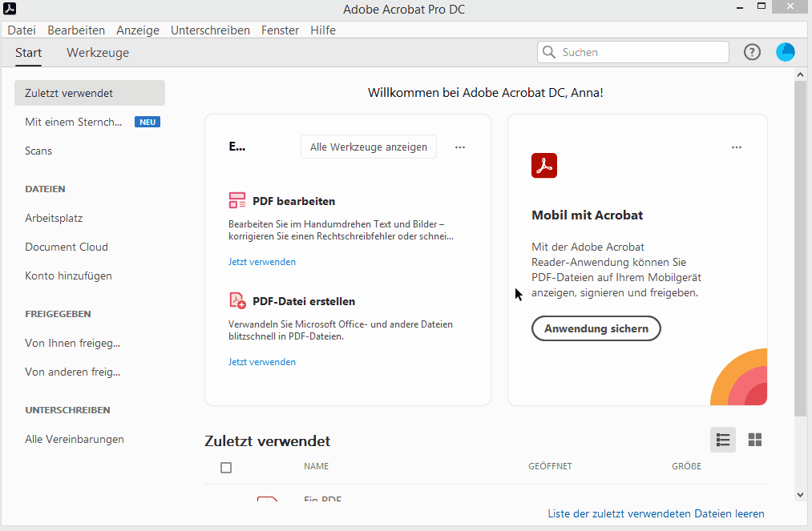
Task: Open Von anderen freig... sidebar item
Action: [x=72, y=372]
